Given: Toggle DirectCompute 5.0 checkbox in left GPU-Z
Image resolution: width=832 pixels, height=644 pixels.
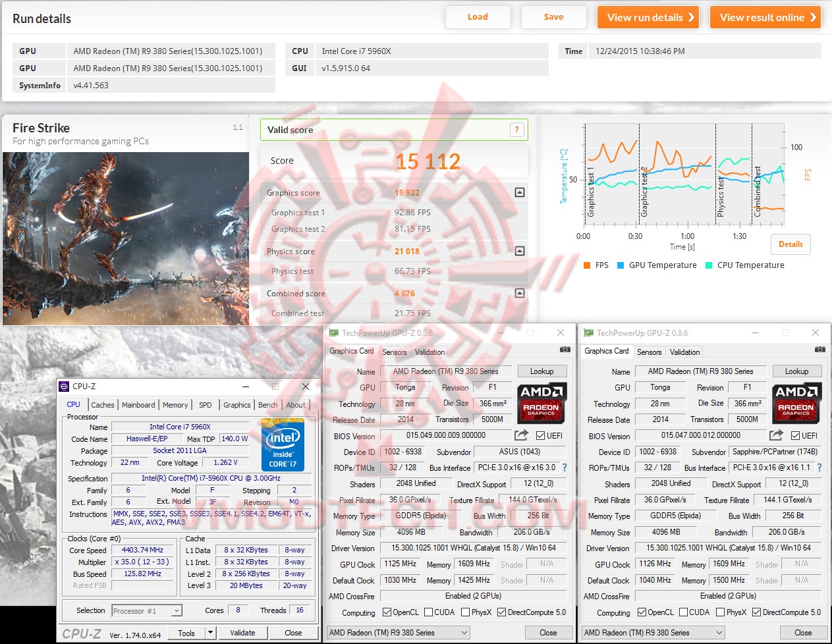Looking at the screenshot, I should pos(501,612).
